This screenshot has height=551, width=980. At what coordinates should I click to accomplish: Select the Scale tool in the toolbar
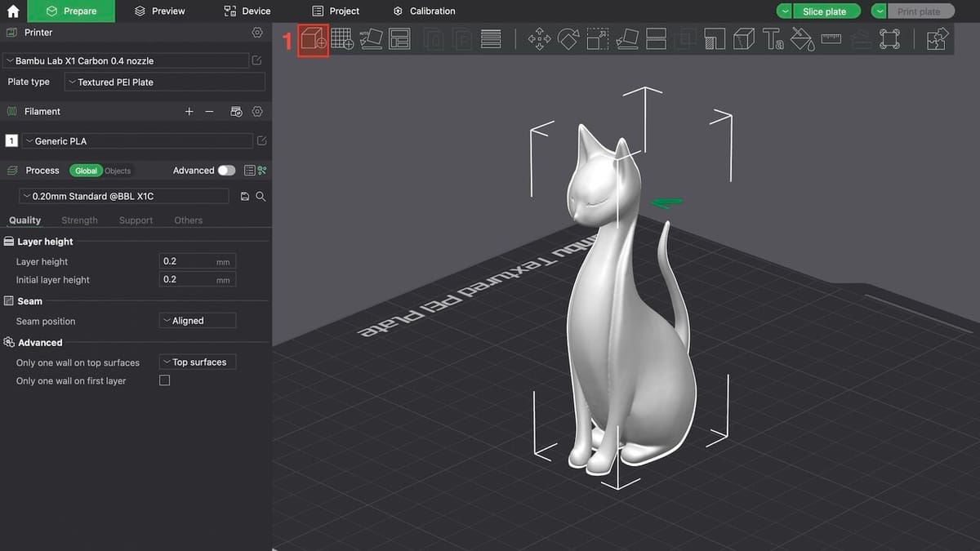(598, 39)
